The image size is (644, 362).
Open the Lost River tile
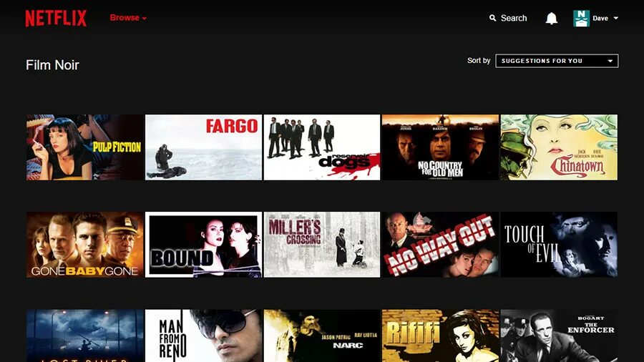click(x=85, y=336)
